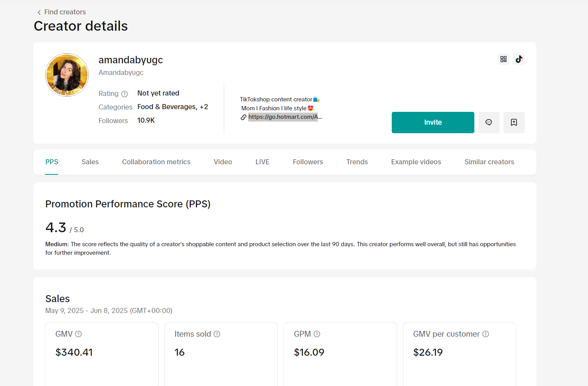The image size is (588, 386).
Task: Click the Rating help question icon
Action: click(x=125, y=94)
